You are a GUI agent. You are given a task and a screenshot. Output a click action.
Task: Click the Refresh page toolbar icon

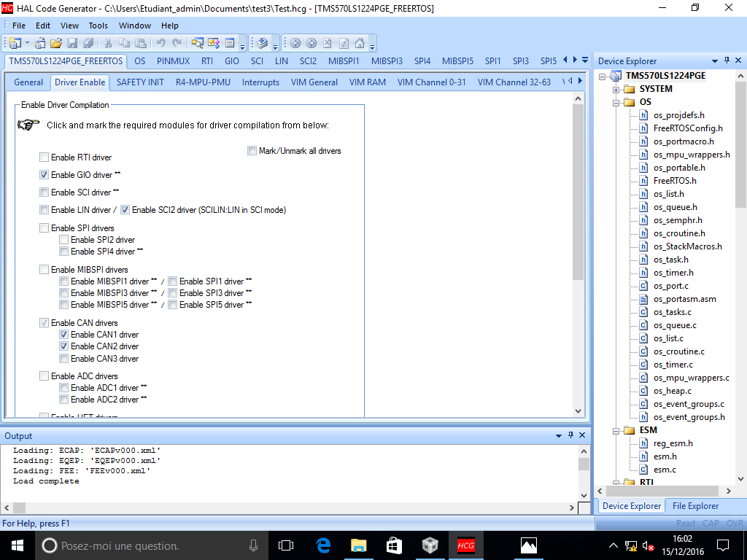[x=344, y=43]
